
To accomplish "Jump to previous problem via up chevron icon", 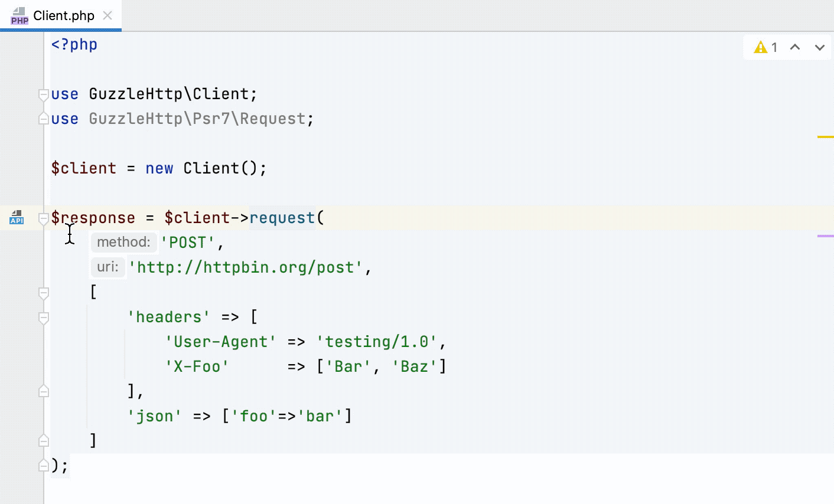I will pyautogui.click(x=795, y=47).
